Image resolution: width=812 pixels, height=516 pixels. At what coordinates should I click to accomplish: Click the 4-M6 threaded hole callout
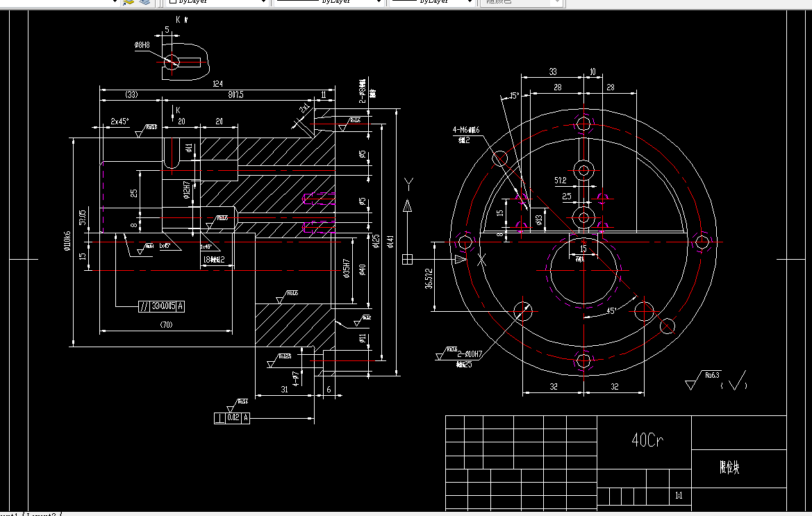tap(466, 130)
